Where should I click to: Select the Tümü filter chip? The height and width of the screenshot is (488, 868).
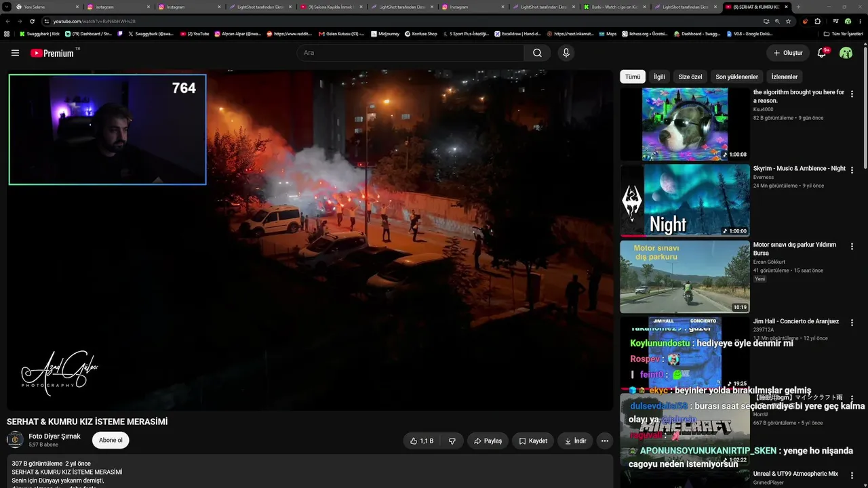click(x=633, y=77)
